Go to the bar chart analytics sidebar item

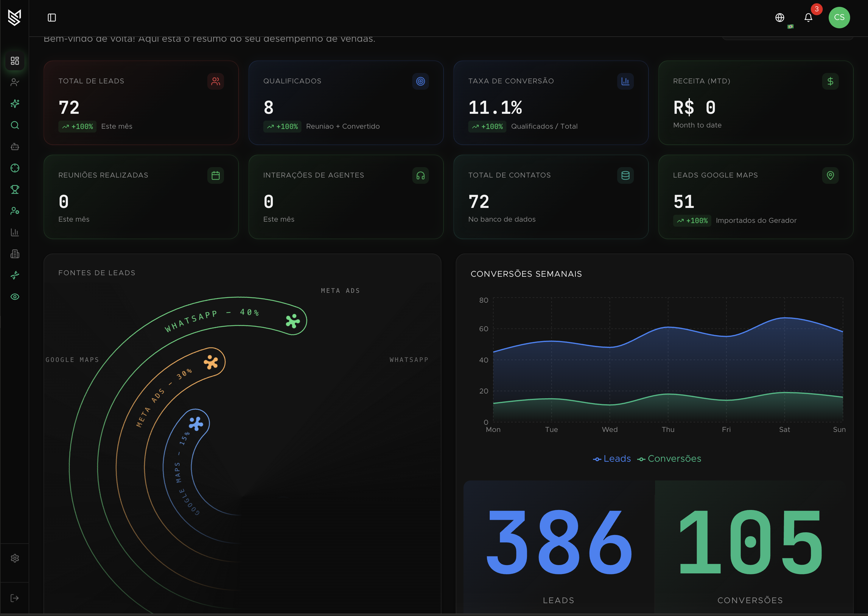pyautogui.click(x=15, y=232)
